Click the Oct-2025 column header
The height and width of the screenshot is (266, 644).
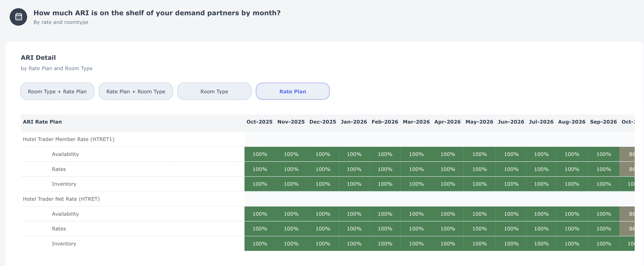point(259,122)
